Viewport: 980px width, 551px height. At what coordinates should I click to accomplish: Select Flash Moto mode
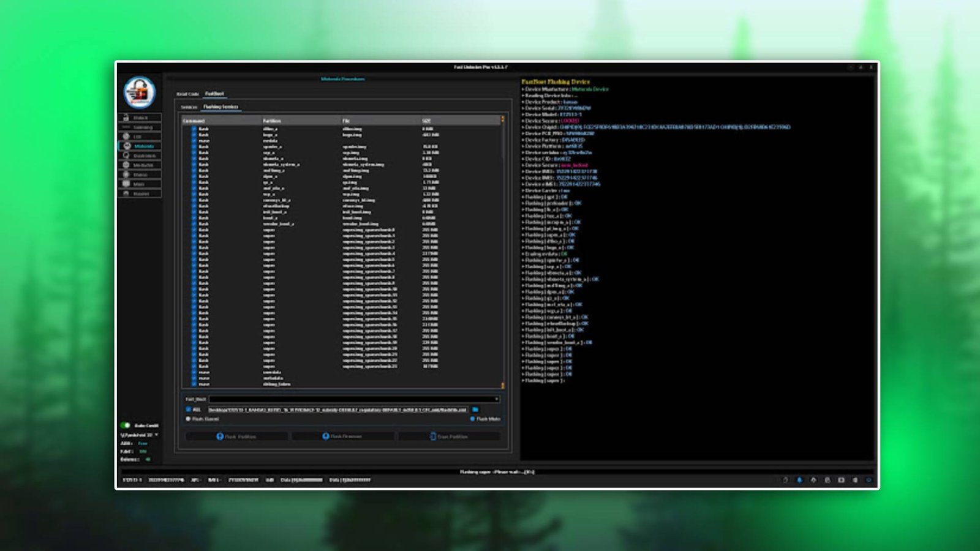(472, 419)
